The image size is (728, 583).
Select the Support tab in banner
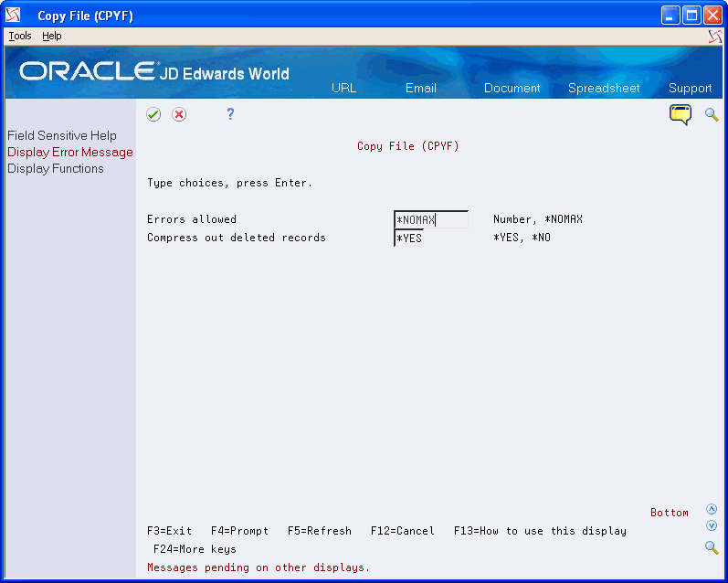click(690, 88)
